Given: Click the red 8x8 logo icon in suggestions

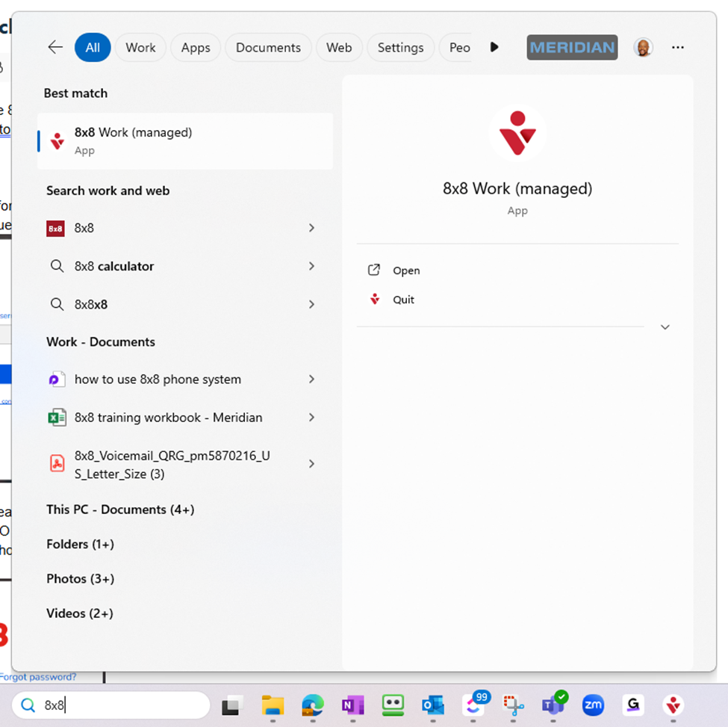Looking at the screenshot, I should [x=55, y=229].
